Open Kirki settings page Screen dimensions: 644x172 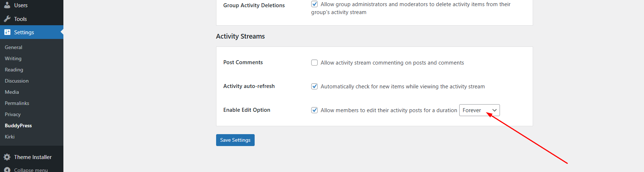[x=10, y=137]
